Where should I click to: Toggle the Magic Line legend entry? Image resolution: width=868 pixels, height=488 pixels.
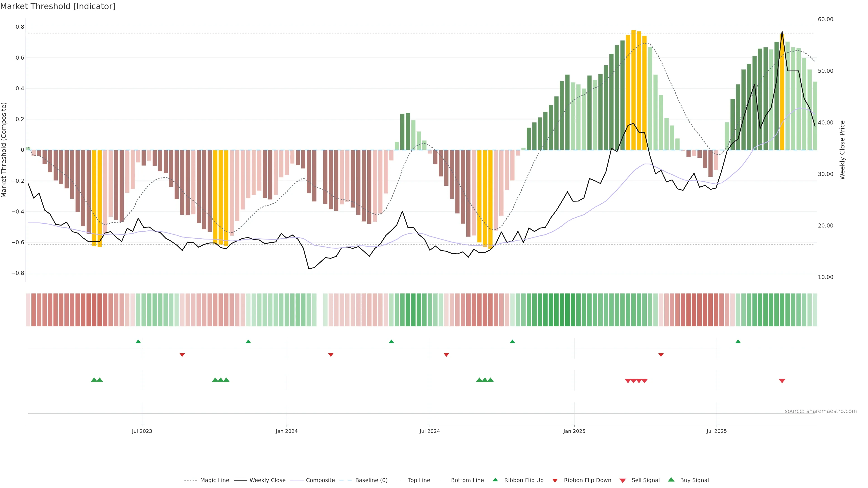click(214, 480)
